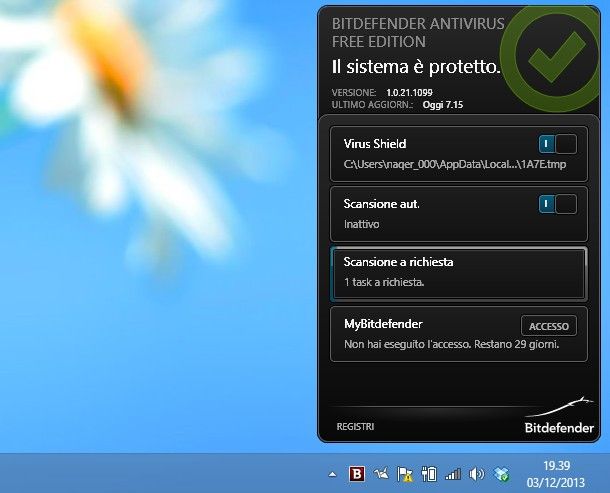The height and width of the screenshot is (493, 610).
Task: Click the green protection status checkmark icon
Action: point(552,58)
